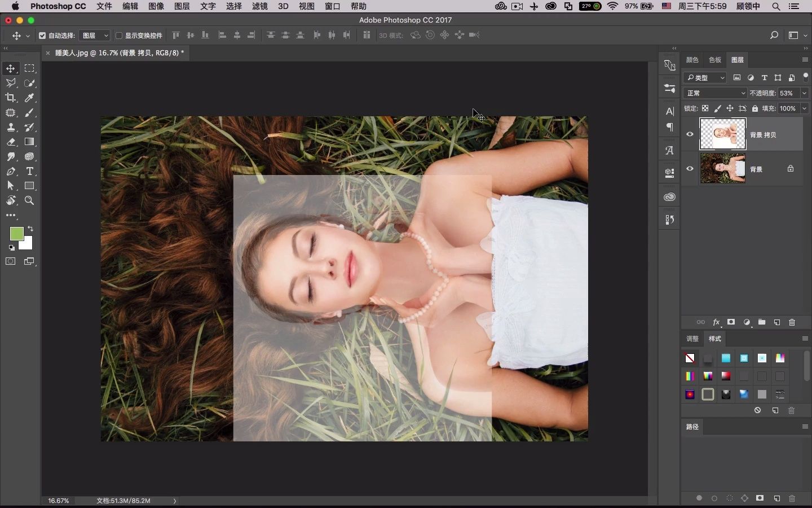The width and height of the screenshot is (812, 508).
Task: Open the Layers panel flyout menu
Action: [805, 60]
